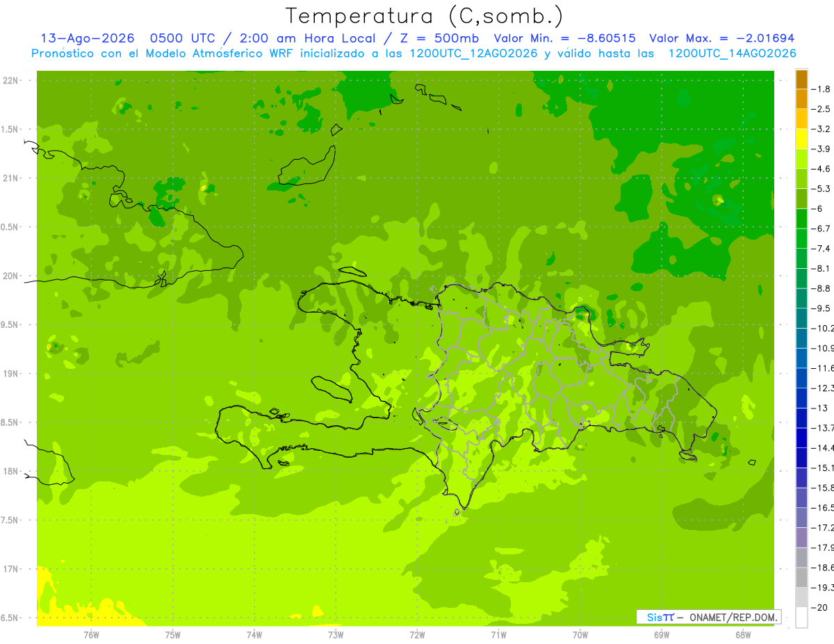
Task: Click the 71W longitude axis label
Action: coord(498,635)
